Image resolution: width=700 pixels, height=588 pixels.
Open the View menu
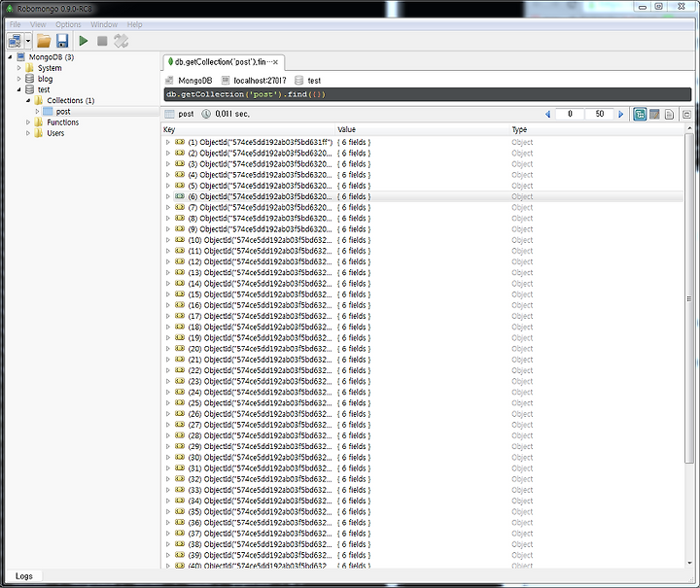(x=38, y=24)
